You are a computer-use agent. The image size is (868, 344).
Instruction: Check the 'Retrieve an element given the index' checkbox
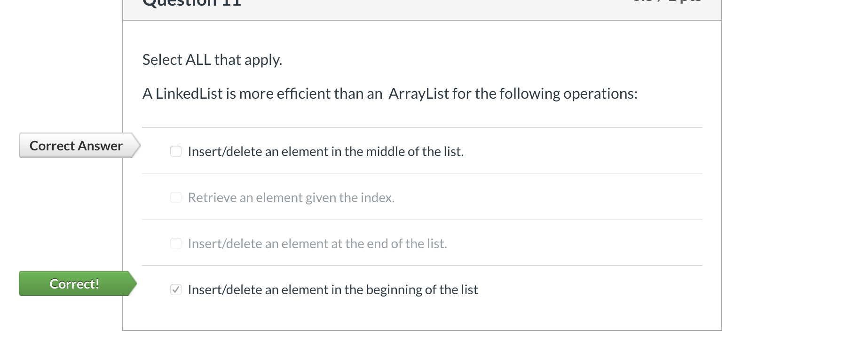[175, 197]
